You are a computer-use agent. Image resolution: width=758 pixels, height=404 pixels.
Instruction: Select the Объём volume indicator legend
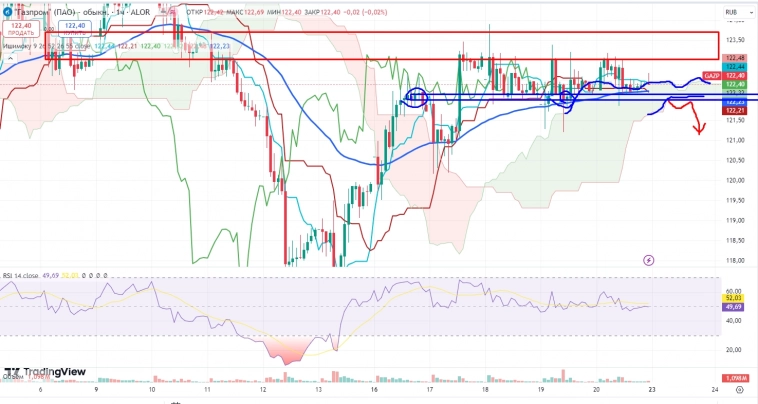tap(14, 376)
